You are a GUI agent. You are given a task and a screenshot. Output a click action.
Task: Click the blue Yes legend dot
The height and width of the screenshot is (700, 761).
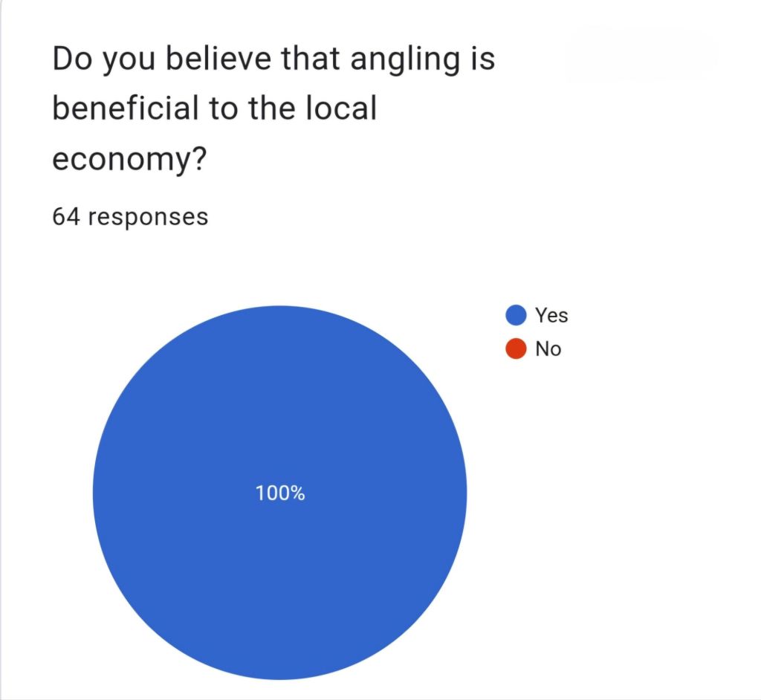516,315
